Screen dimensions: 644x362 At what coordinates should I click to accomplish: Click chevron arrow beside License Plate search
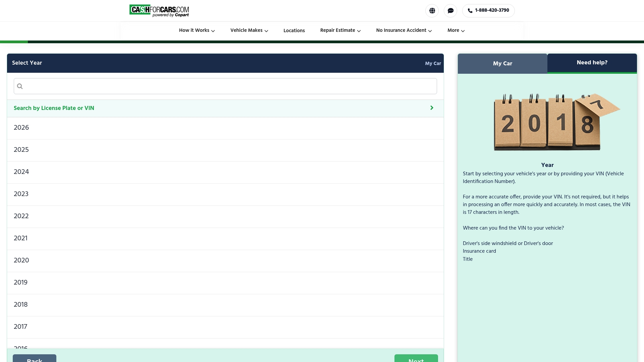click(x=432, y=108)
